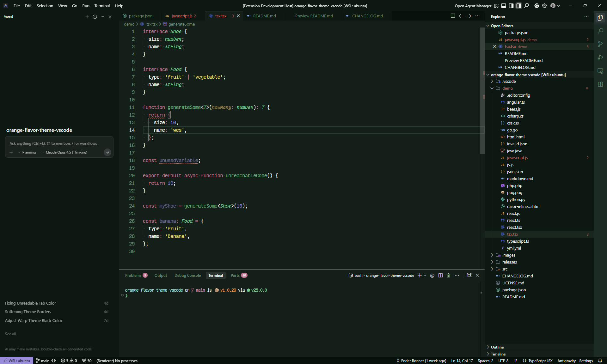
Task: Open the Claude Opus 4.5 model dropdown
Action: pos(64,152)
